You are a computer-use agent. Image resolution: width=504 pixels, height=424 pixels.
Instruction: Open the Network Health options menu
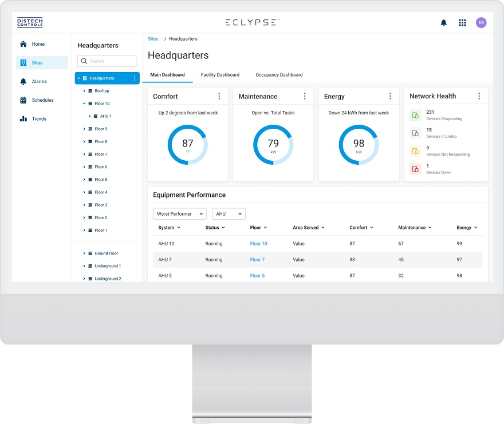479,96
